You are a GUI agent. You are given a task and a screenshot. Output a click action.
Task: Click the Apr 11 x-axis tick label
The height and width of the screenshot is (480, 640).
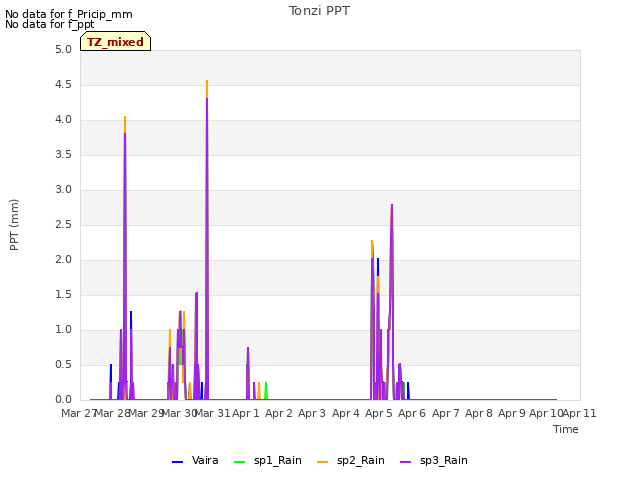coord(580,413)
